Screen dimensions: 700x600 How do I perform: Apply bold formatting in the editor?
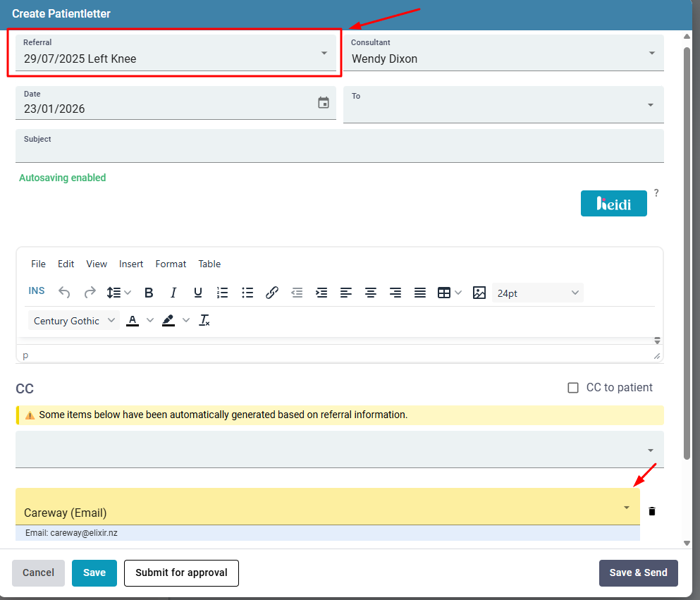149,292
